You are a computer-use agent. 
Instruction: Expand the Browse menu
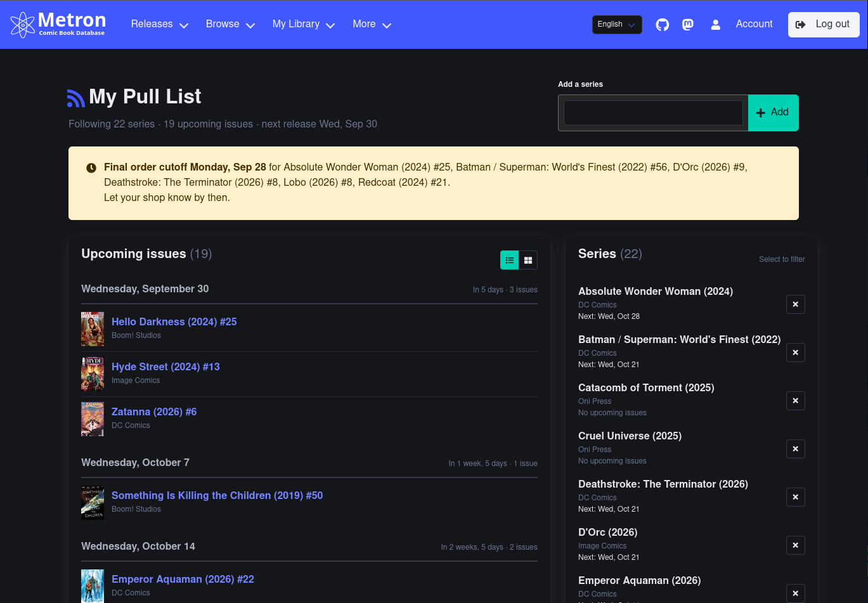pyautogui.click(x=230, y=24)
